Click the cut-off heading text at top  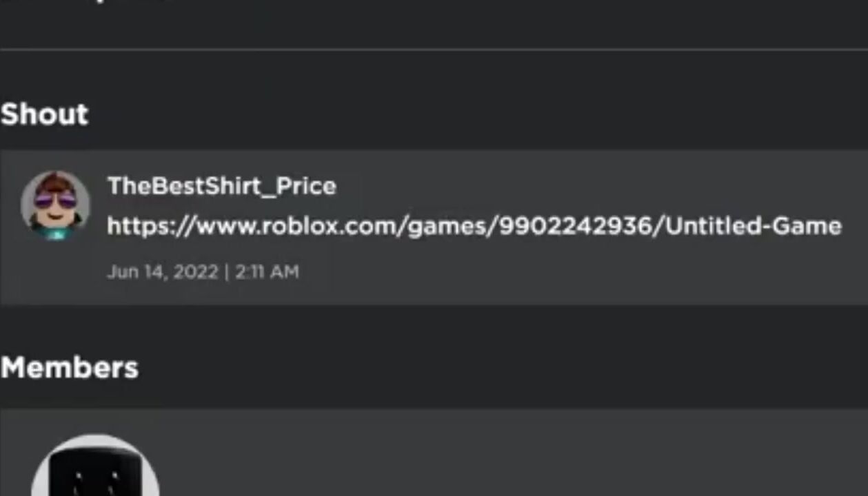click(x=83, y=2)
